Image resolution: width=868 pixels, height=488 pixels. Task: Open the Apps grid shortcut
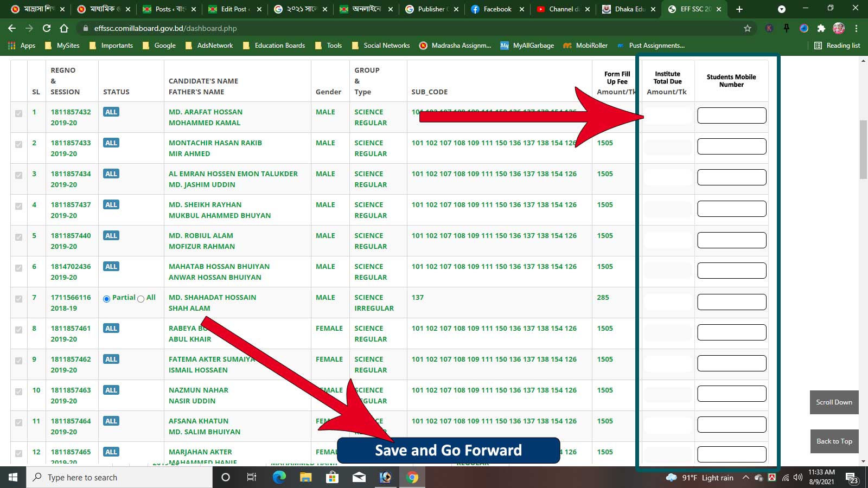coord(22,46)
